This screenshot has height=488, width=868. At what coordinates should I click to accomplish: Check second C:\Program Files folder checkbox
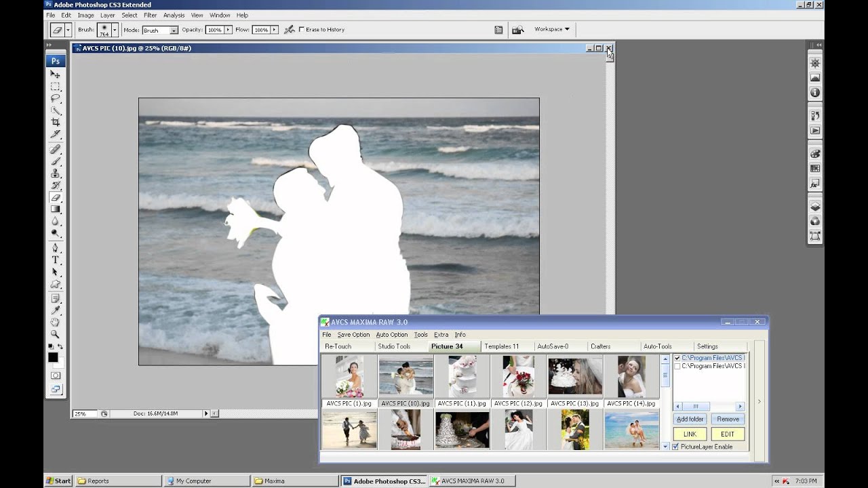pyautogui.click(x=677, y=366)
